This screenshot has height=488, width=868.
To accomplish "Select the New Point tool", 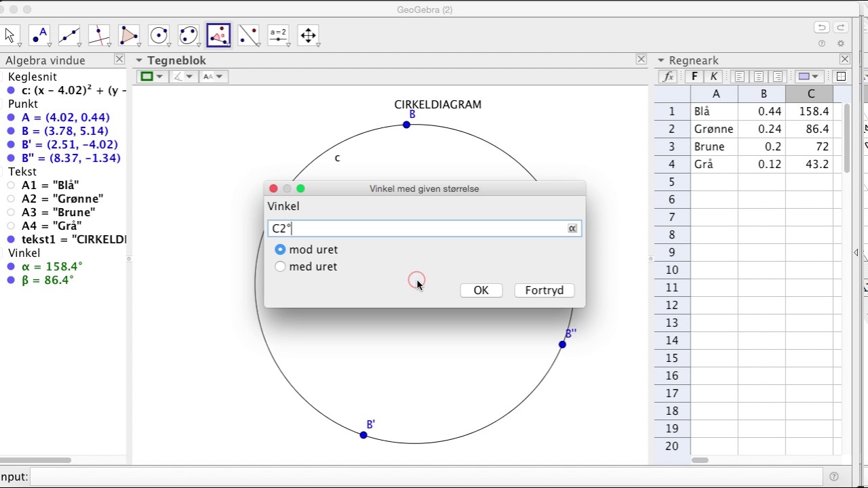I will tap(39, 35).
